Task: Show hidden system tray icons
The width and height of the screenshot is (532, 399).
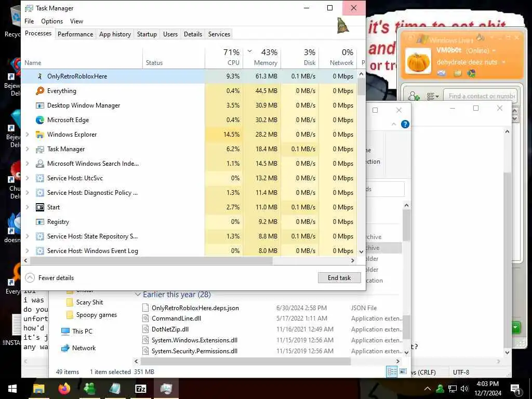Action: [428, 389]
